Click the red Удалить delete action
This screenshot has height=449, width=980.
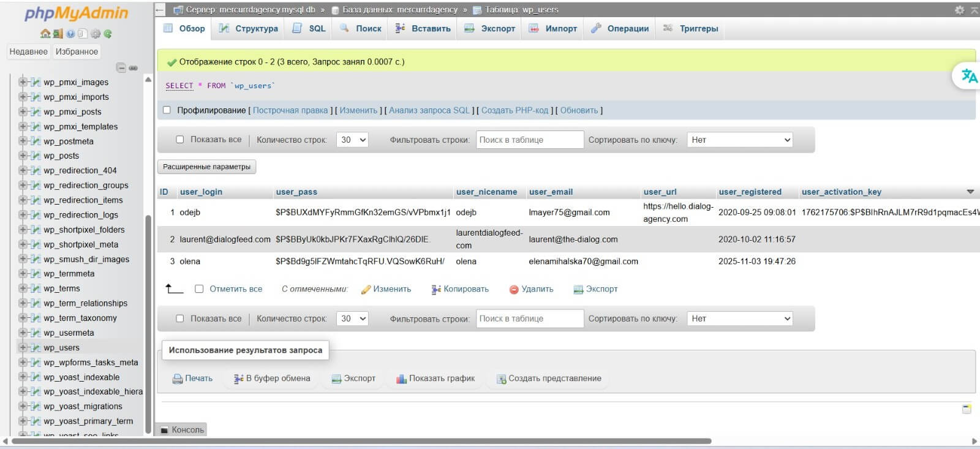pos(531,289)
